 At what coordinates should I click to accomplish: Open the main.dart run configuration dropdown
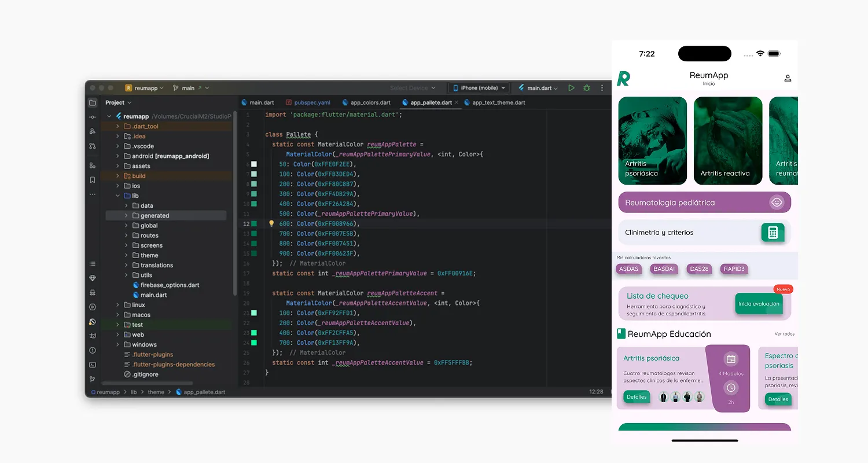pyautogui.click(x=538, y=88)
